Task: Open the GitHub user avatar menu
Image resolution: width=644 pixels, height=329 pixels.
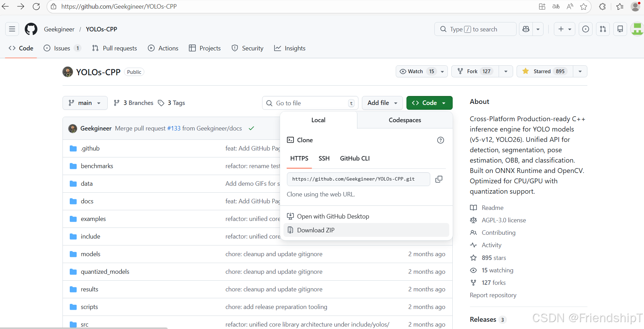Action: 637,29
